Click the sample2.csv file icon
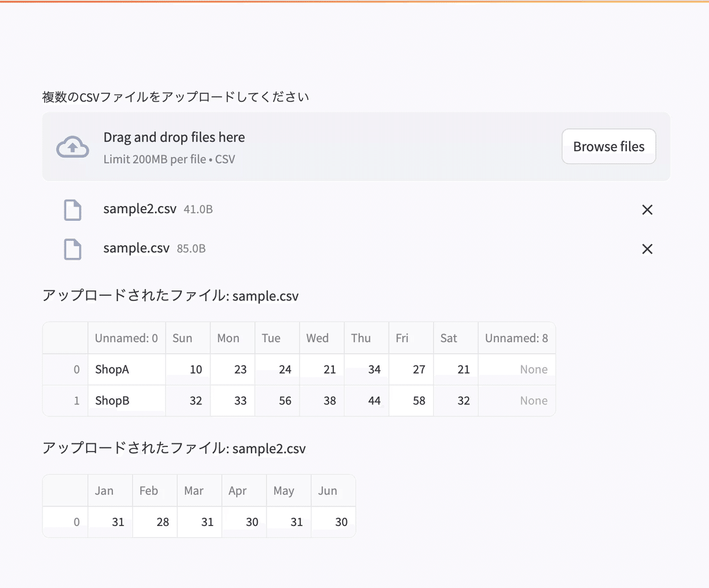Screen dimensions: 709x588 [x=72, y=210]
